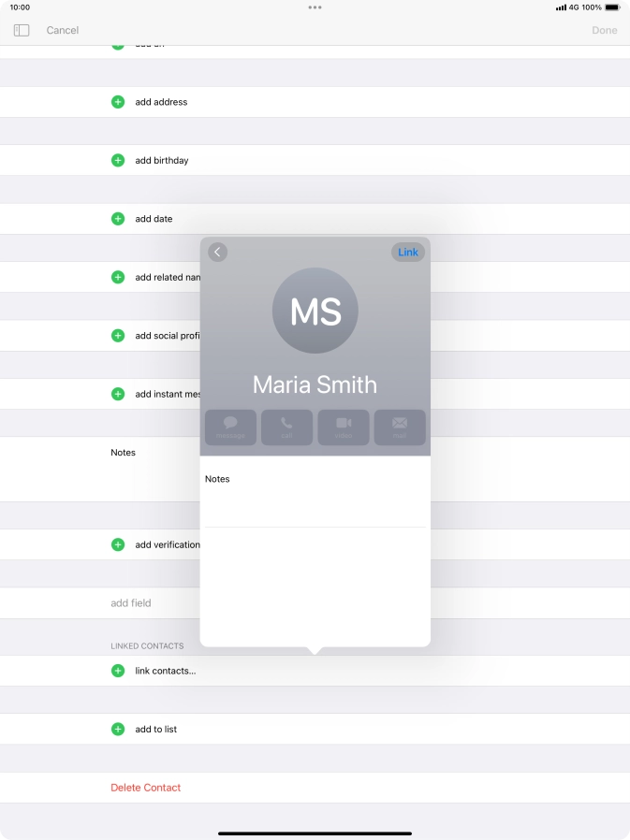Tap green plus beside add address
The width and height of the screenshot is (630, 840).
(118, 102)
